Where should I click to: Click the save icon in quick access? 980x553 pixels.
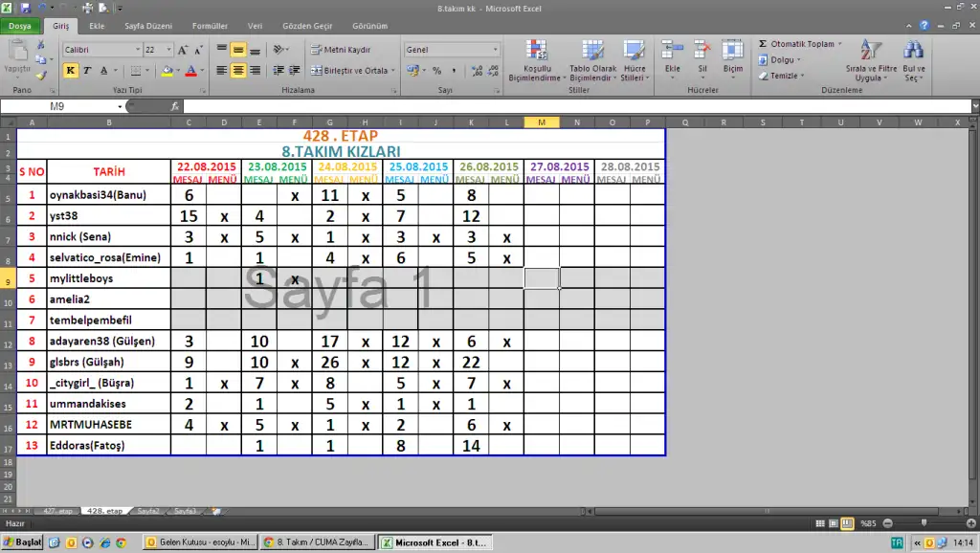tap(26, 8)
